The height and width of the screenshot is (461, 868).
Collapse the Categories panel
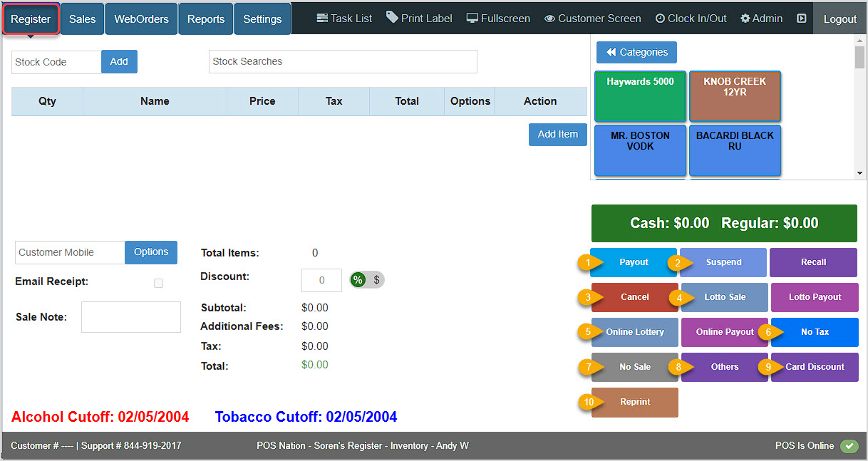636,52
